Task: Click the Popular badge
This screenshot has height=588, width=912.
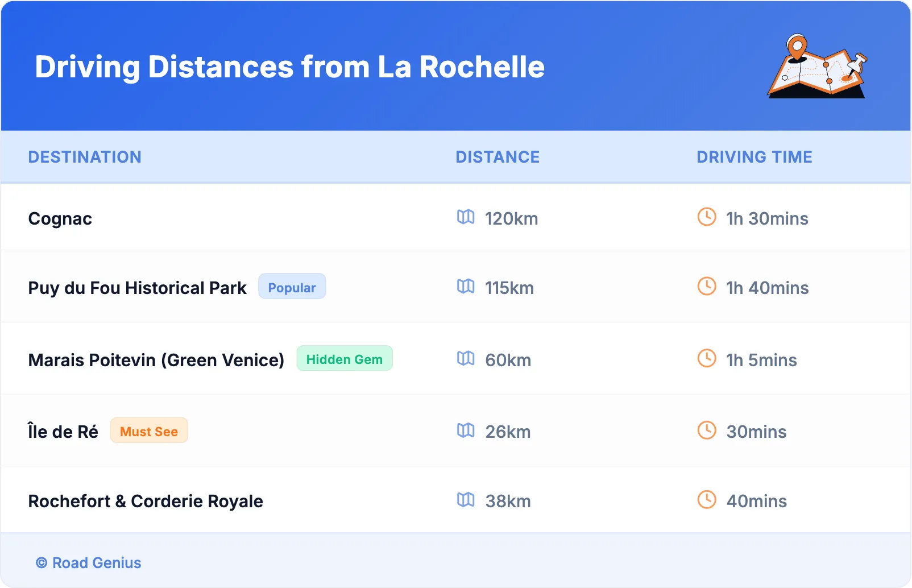Action: (292, 287)
